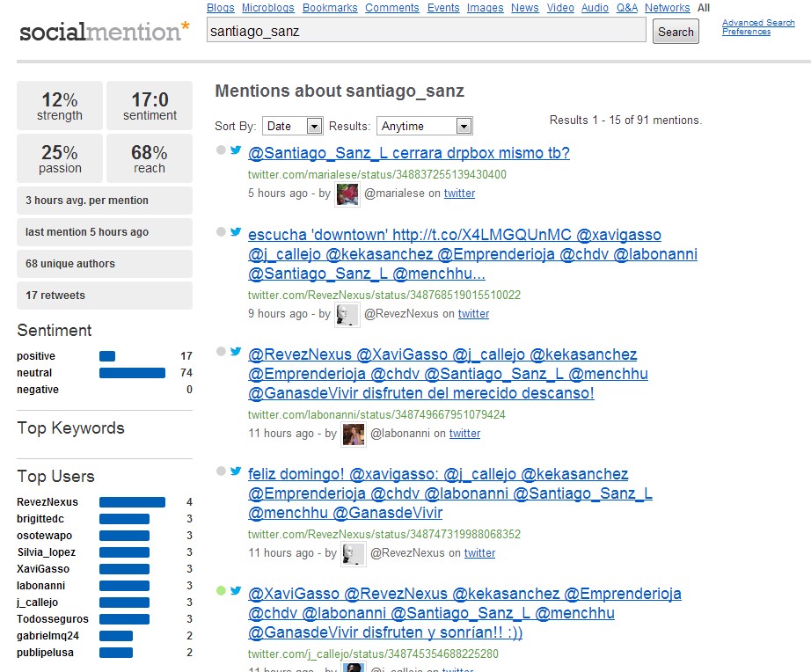This screenshot has height=672, width=811.
Task: Select top user Silvia_lopez
Action: (x=47, y=552)
